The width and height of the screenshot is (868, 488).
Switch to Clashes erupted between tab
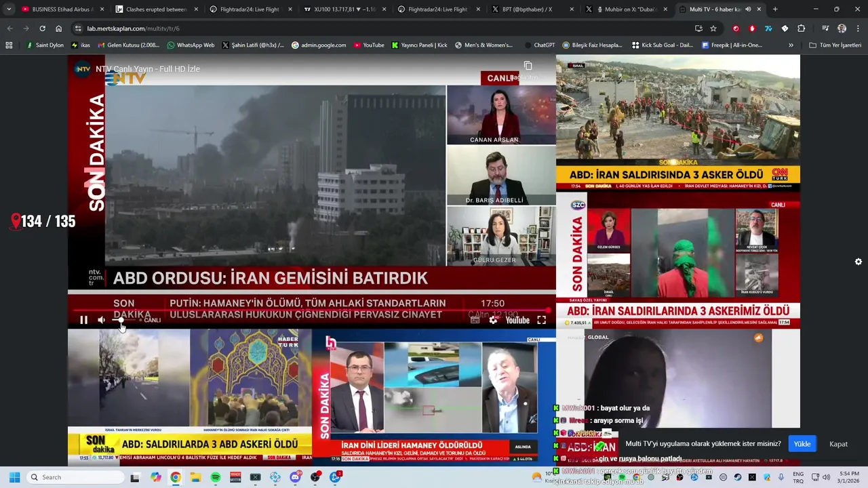155,9
